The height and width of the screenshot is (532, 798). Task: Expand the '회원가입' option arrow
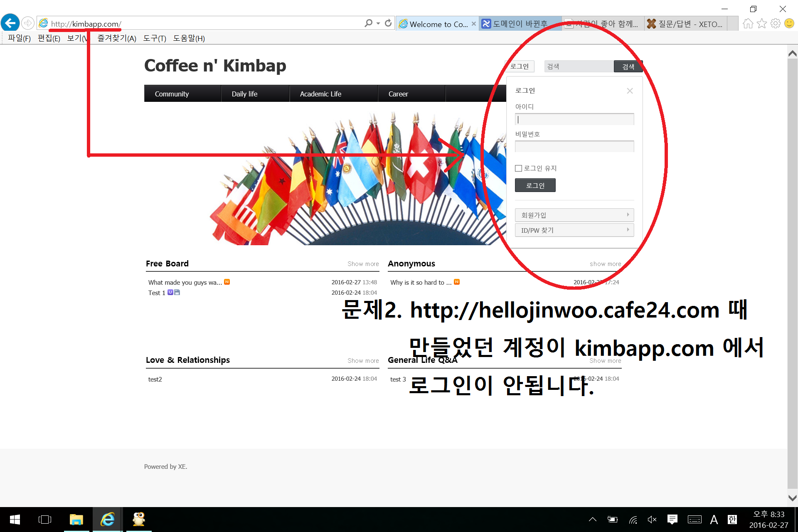coord(628,215)
